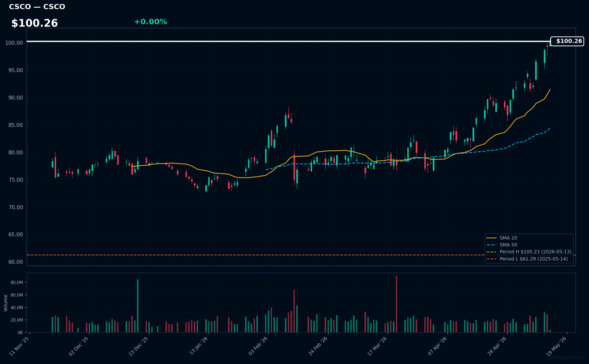Click the 19 May '26 date label

coord(557,346)
